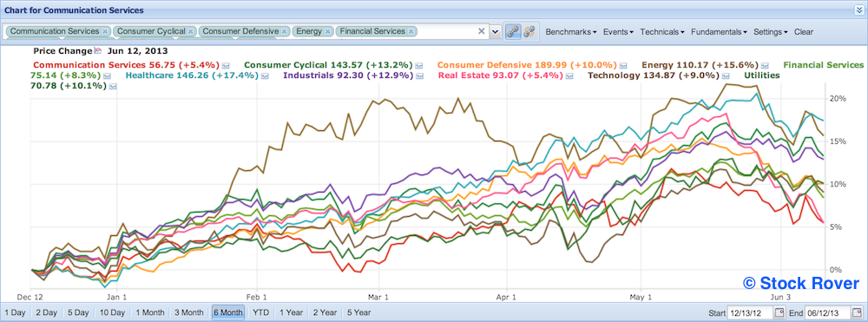Open the Settings menu
Image resolution: width=868 pixels, height=322 pixels.
771,31
